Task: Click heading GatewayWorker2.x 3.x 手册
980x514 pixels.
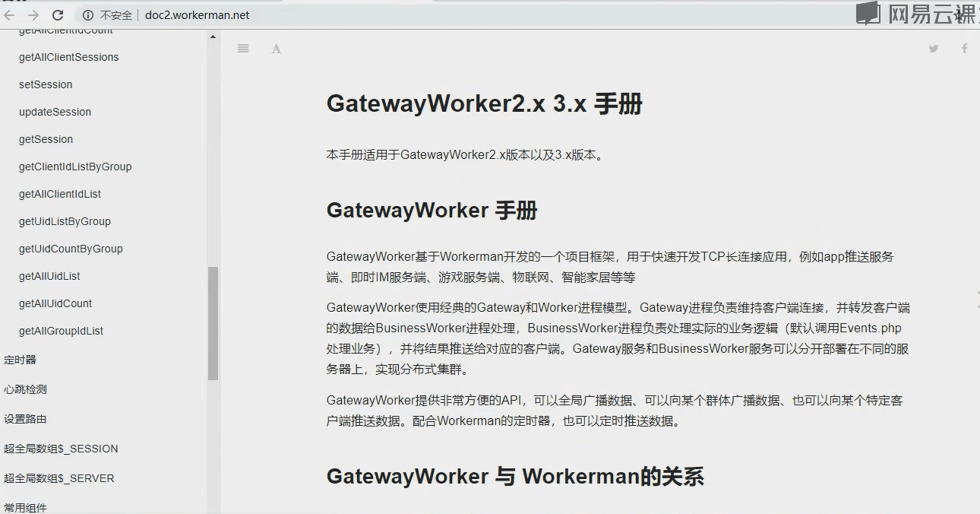Action: 485,103
